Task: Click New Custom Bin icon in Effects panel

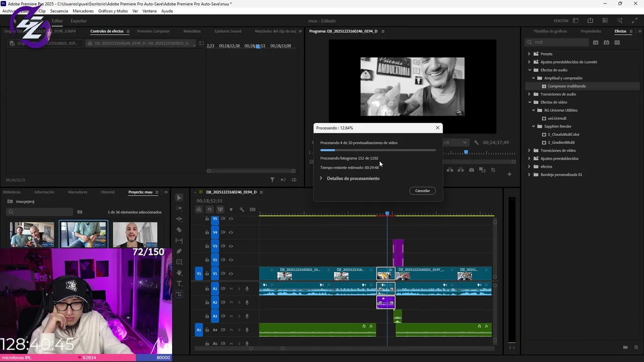Action: [625, 347]
